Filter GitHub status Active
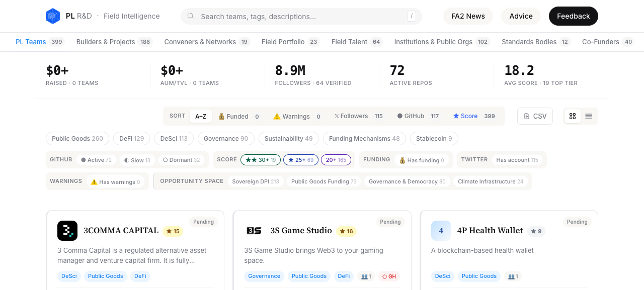Viewport: 644px width, 290px height. pos(96,160)
